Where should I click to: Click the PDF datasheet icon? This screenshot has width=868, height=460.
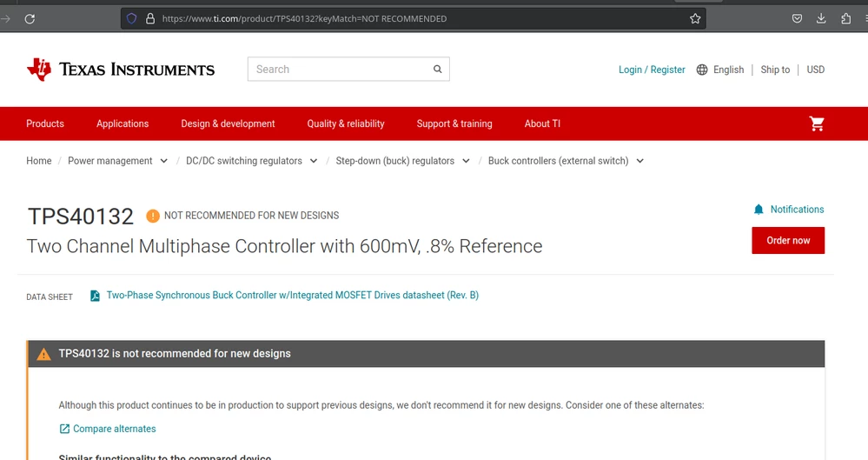pyautogui.click(x=96, y=296)
